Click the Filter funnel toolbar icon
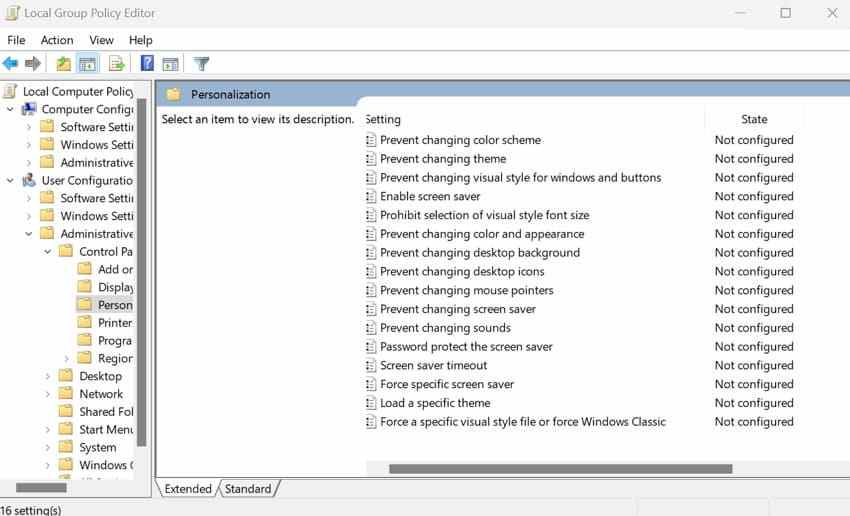Image resolution: width=850 pixels, height=516 pixels. pos(201,63)
